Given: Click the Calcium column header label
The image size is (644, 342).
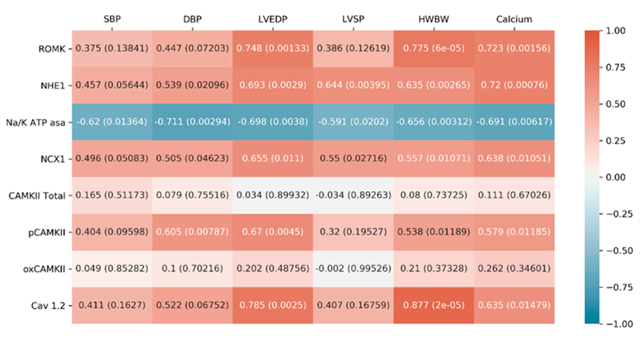Looking at the screenshot, I should [x=514, y=19].
